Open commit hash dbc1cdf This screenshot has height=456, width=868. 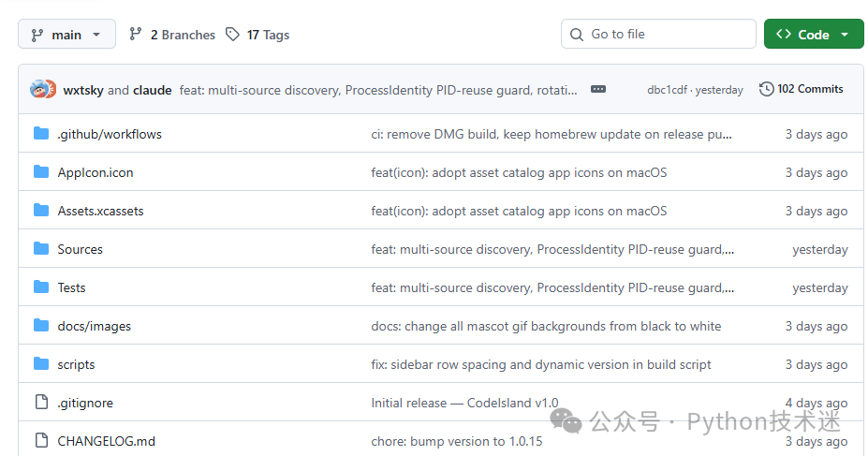point(667,90)
